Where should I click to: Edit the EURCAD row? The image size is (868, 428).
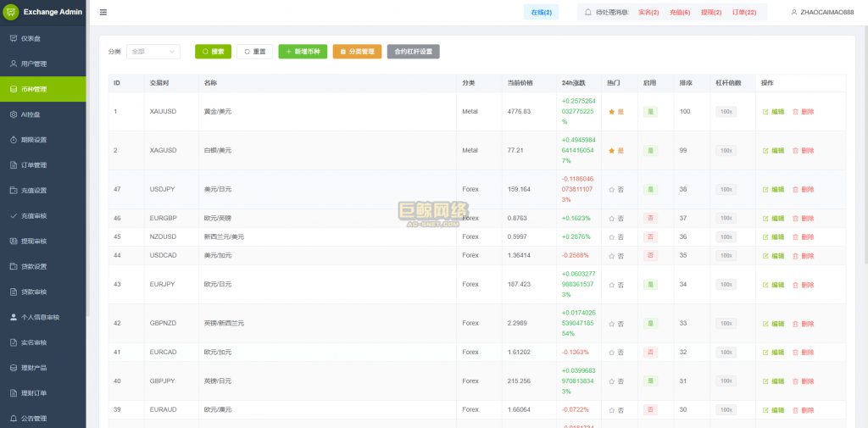coord(773,352)
